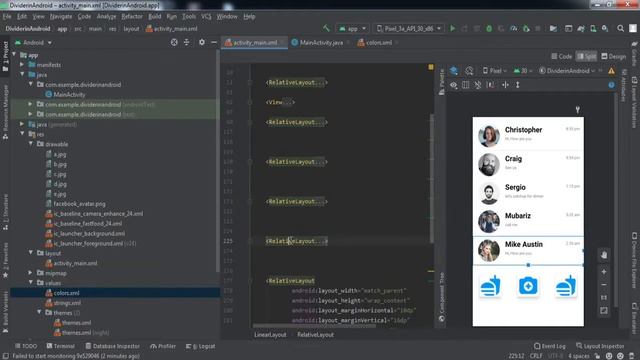Switch to the activity_main.xml editor tab
The image size is (640, 360).
coord(255,42)
